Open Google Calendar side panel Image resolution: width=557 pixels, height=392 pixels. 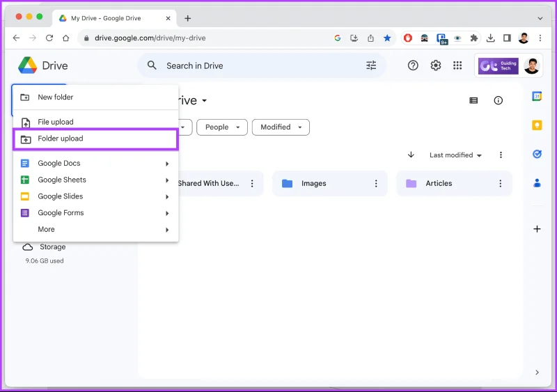point(537,96)
